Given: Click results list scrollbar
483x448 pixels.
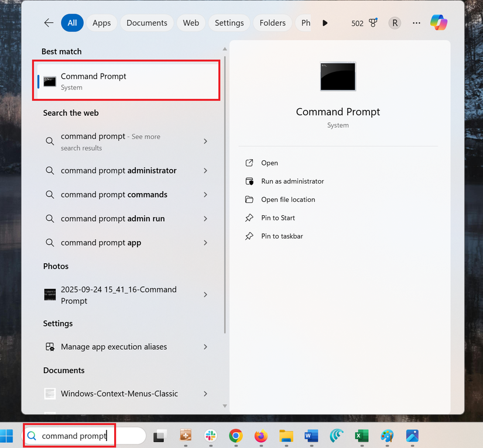Looking at the screenshot, I should (225, 194).
